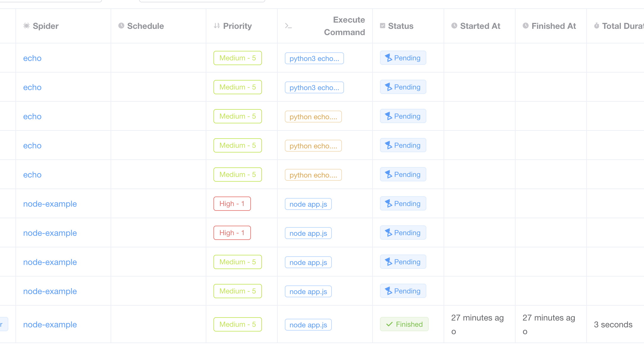
Task: Click the sort arrows icon next to Priority
Action: [216, 26]
